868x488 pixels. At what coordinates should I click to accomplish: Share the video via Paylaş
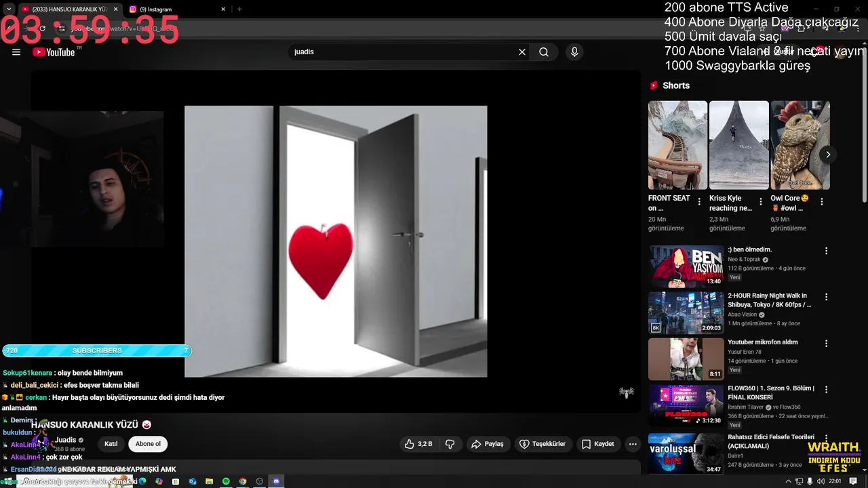[488, 444]
